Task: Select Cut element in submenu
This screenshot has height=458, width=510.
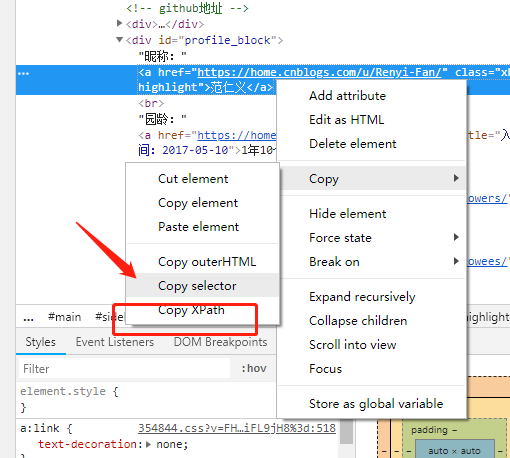Action: pos(193,179)
